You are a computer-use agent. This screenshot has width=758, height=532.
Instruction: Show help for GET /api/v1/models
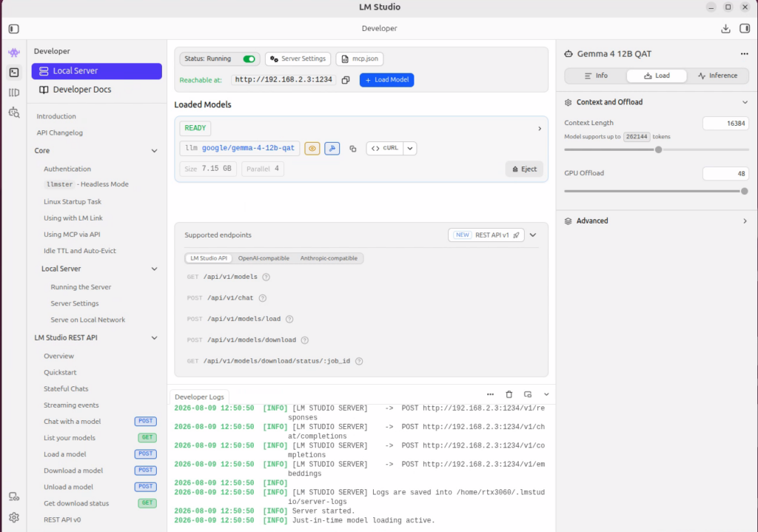(266, 277)
